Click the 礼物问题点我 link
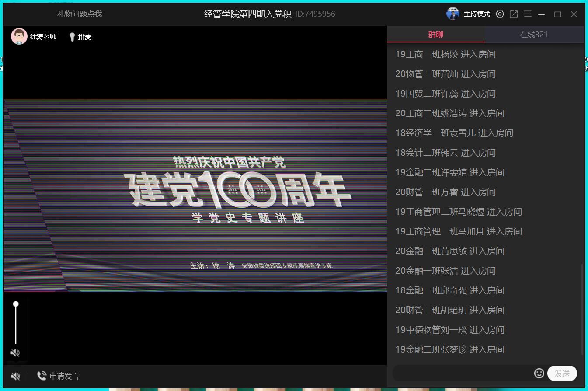The width and height of the screenshot is (588, 391). [80, 14]
